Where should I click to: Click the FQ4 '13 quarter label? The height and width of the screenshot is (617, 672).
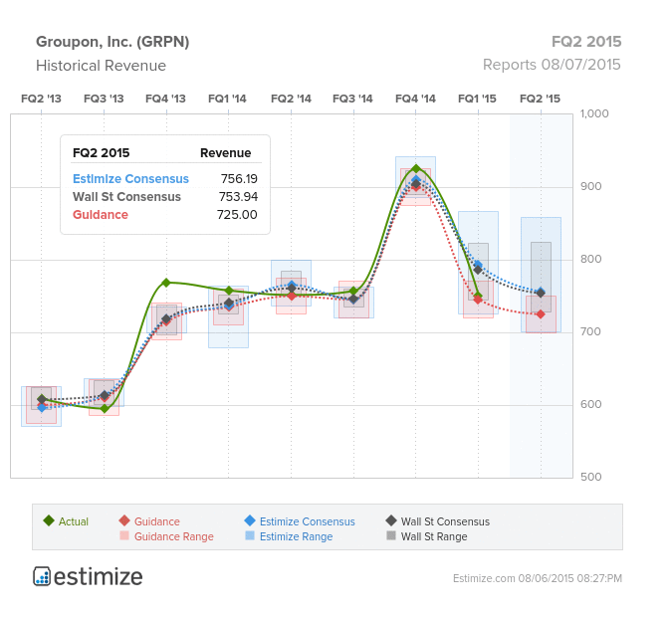tap(166, 99)
